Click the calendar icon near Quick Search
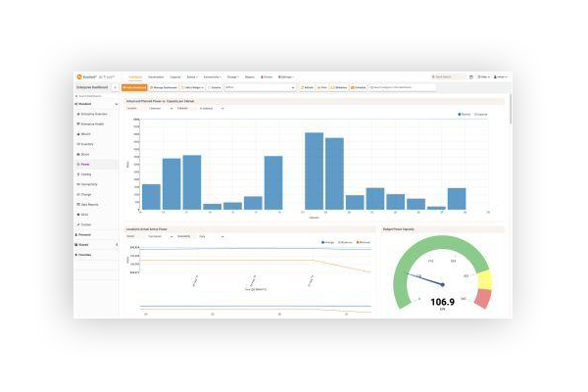 471,76
